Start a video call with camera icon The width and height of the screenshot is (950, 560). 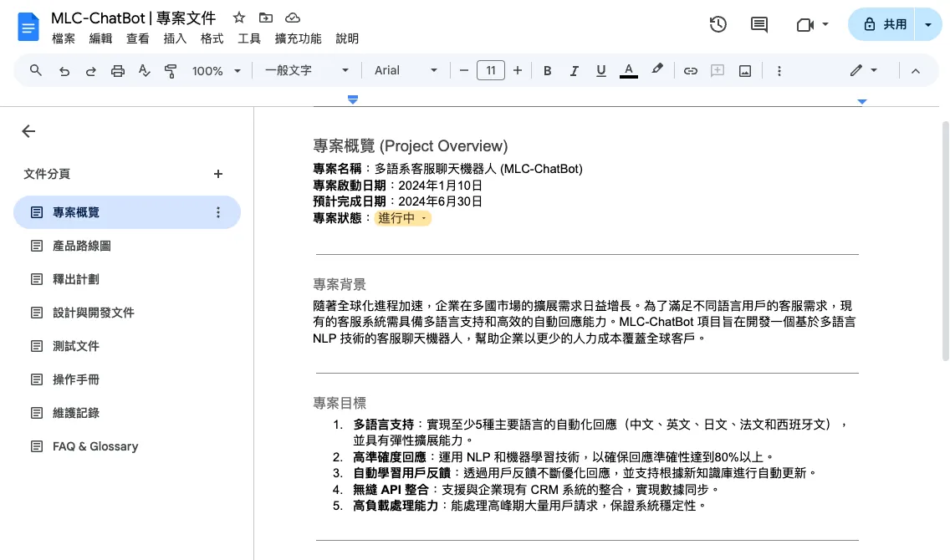click(x=804, y=24)
